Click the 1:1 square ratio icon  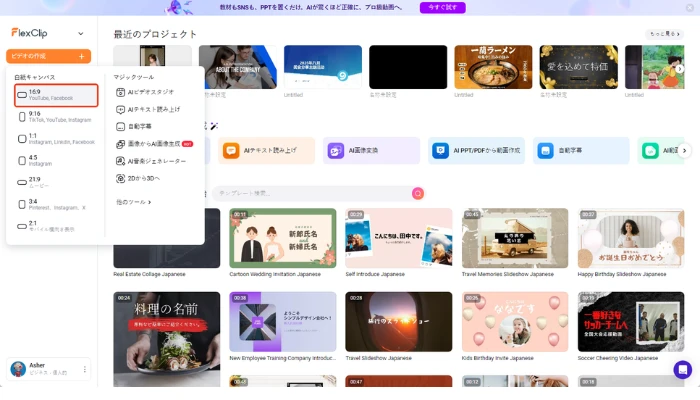coord(22,139)
